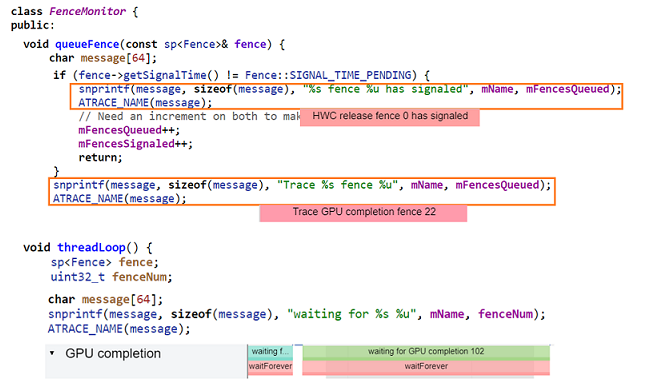
Task: Click fenceNum argument in the waiting snprintf
Action: coord(505,314)
